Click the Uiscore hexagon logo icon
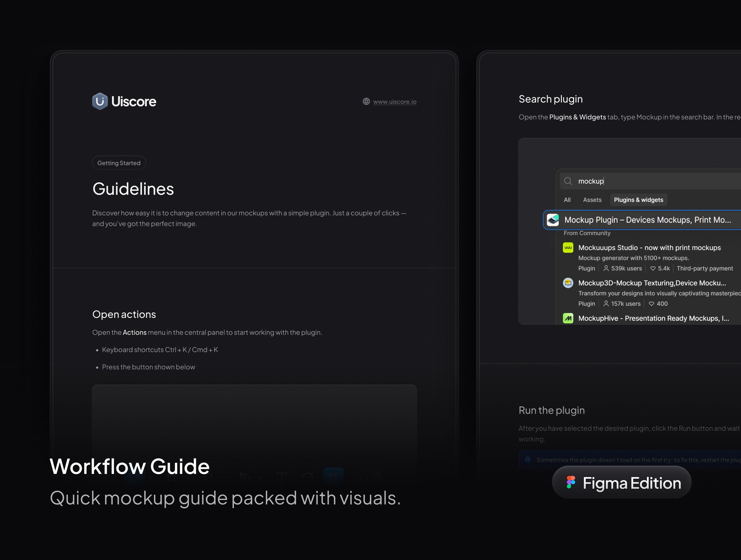The width and height of the screenshot is (741, 560). click(100, 101)
